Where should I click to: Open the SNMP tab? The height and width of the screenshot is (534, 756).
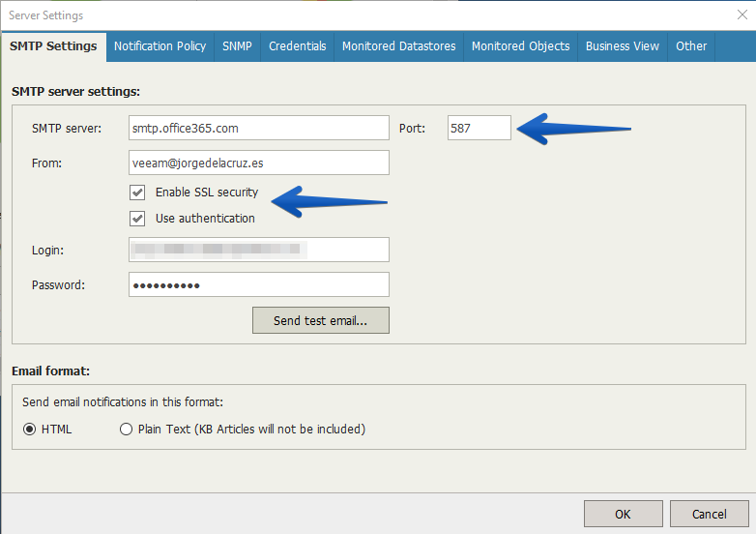point(237,46)
